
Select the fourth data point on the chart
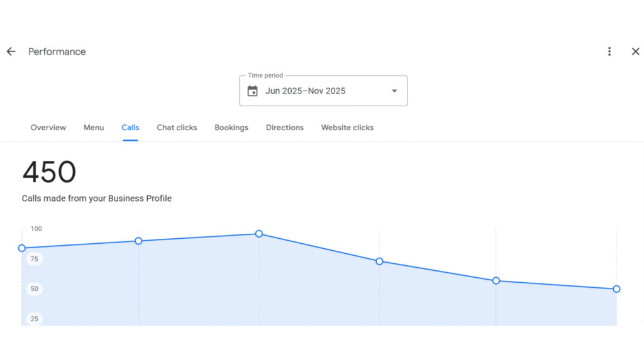pos(379,261)
